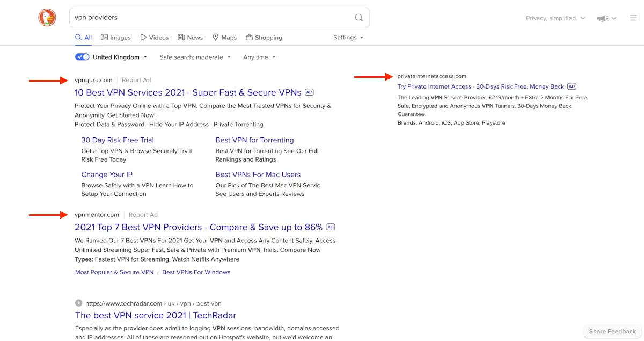The height and width of the screenshot is (341, 644).
Task: Click the Share Feedback button
Action: (x=612, y=332)
